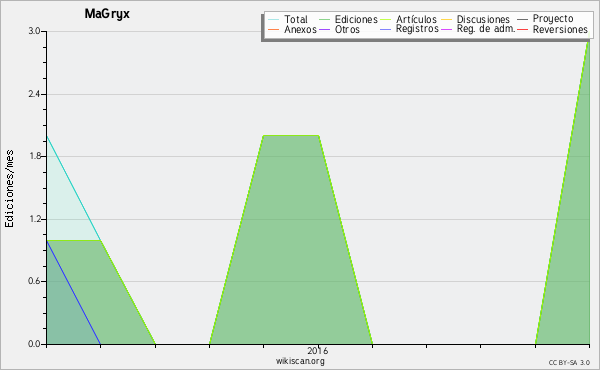600x370 pixels.
Task: Click the red Reversiones legend line swatch
Action: tap(522, 29)
